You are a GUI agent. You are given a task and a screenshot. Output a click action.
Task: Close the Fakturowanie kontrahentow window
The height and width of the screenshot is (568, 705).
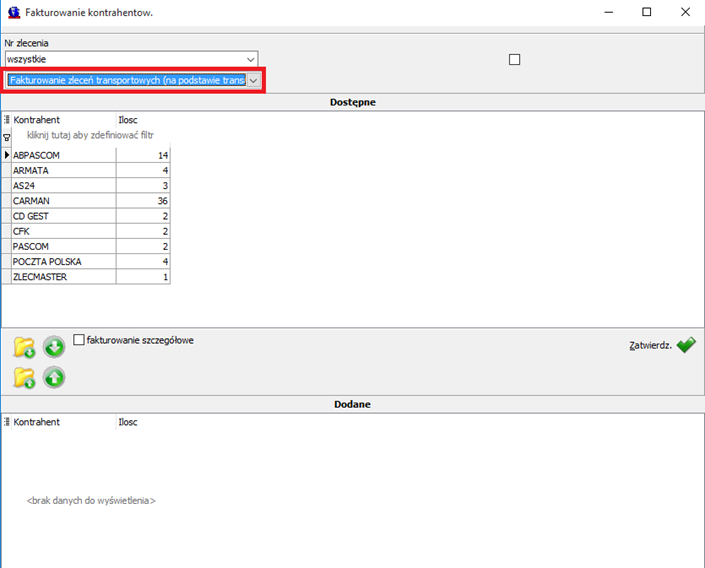[685, 12]
